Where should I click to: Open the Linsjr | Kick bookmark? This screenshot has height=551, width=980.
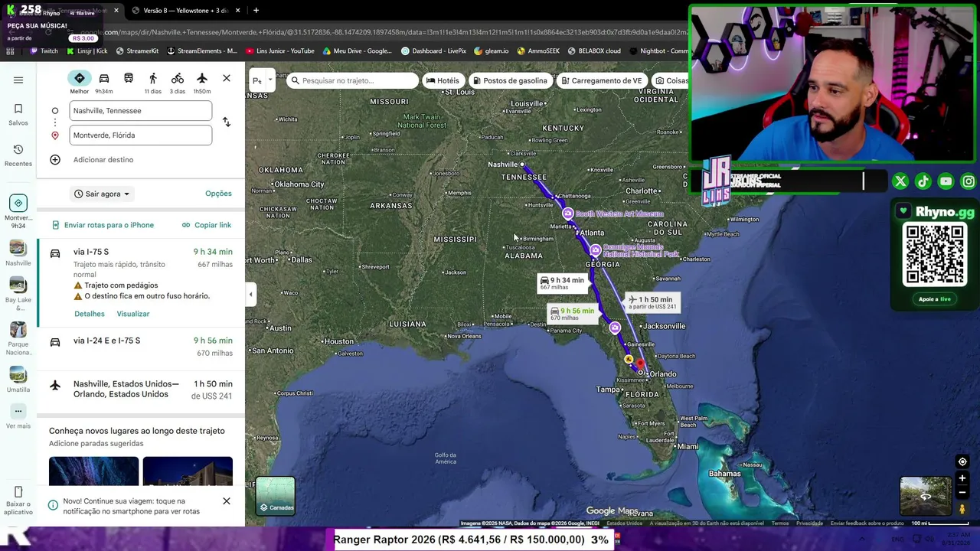(x=87, y=51)
